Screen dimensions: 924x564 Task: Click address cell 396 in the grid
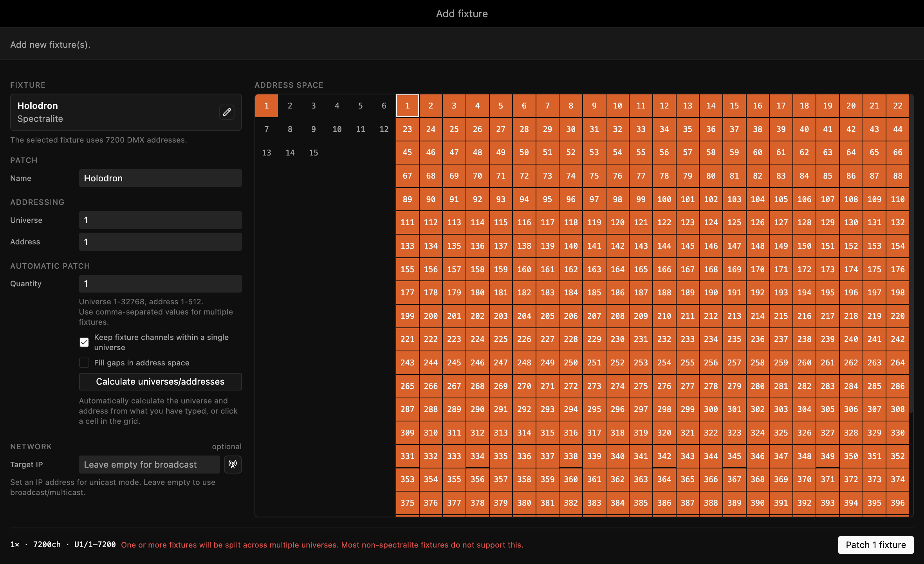898,503
